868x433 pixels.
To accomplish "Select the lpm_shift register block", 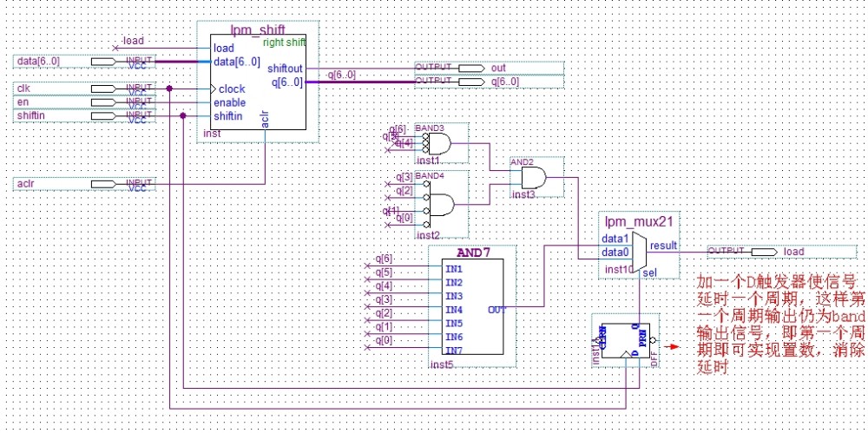I will coord(258,87).
